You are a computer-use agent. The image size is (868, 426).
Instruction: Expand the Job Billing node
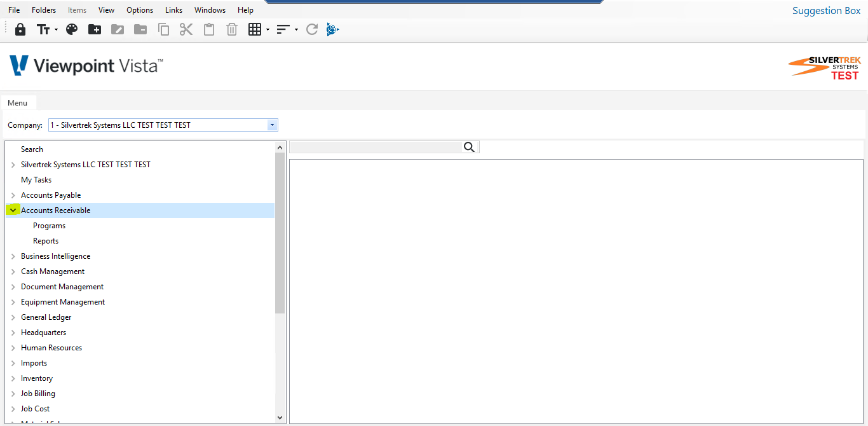[x=13, y=394]
